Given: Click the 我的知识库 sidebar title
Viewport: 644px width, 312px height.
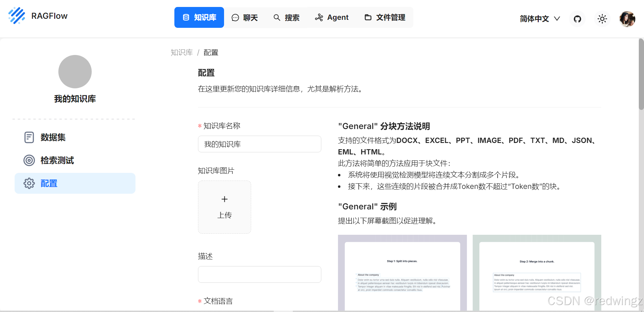Looking at the screenshot, I should [x=75, y=99].
